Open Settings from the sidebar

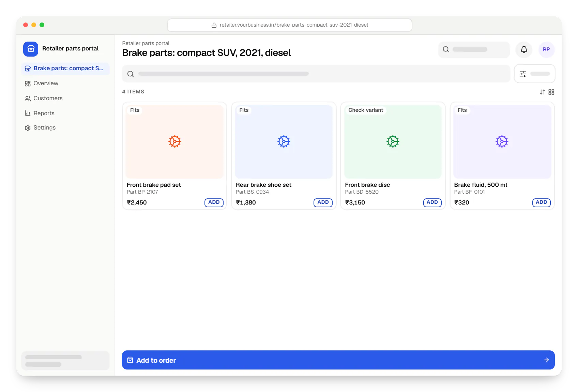65,128
